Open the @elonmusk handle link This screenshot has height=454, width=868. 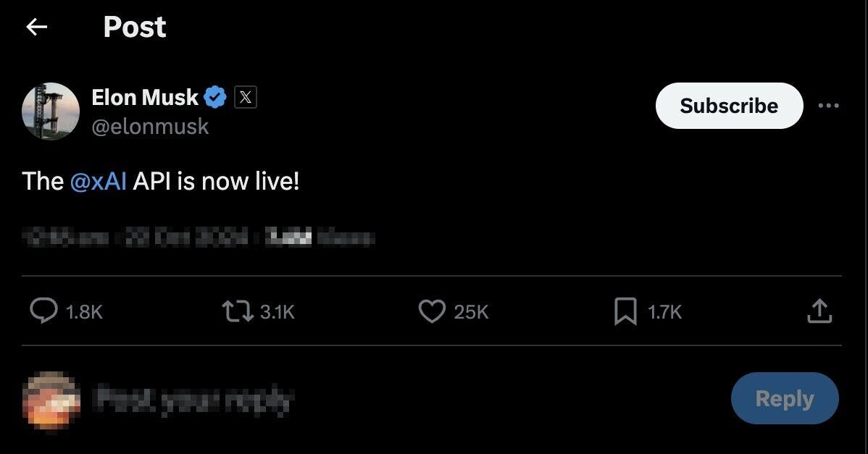click(x=150, y=127)
